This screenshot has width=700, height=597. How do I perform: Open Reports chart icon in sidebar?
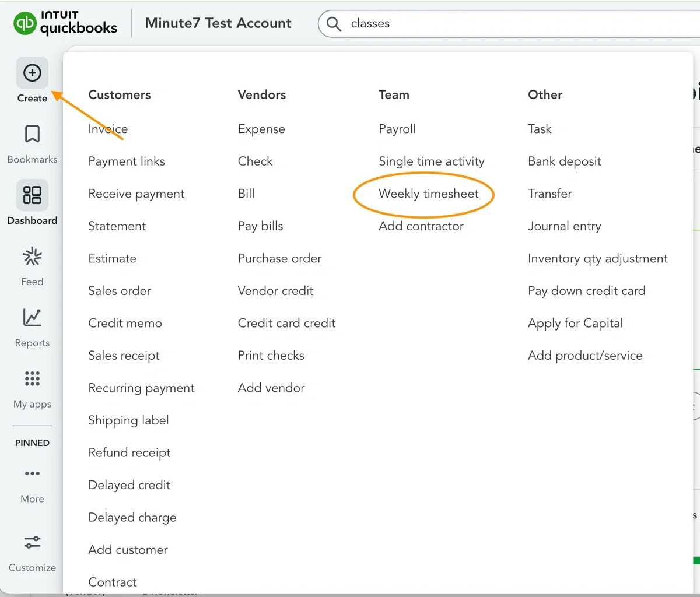point(32,318)
